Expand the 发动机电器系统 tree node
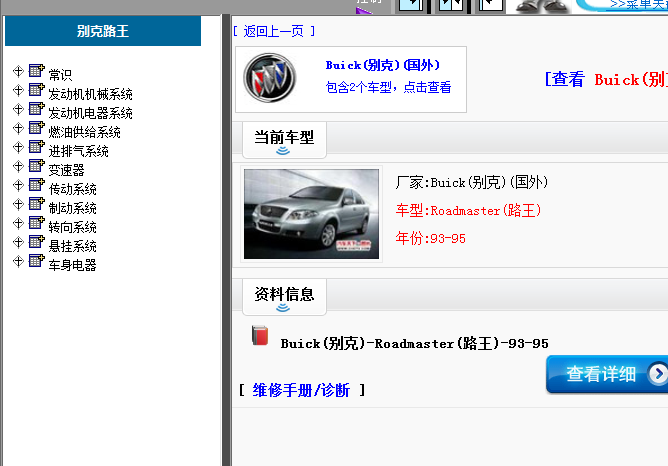Image resolution: width=668 pixels, height=466 pixels. tap(18, 109)
